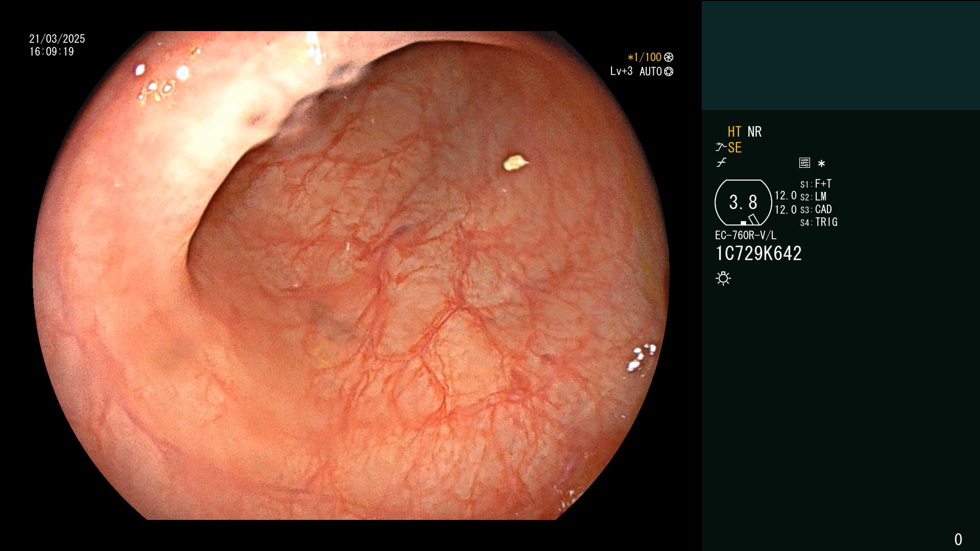Click the empty teal information panel
980x551 pixels.
coord(841,55)
